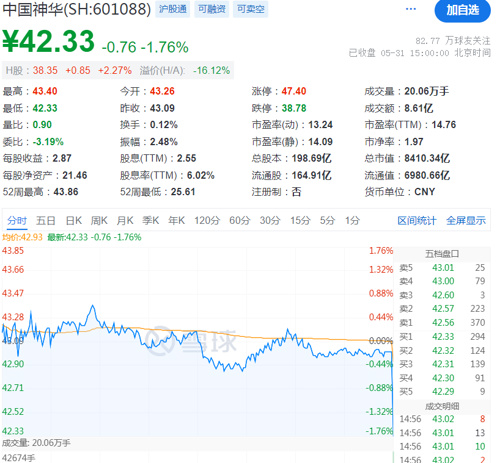Viewport: 500px width, 463px height.
Task: Select the 15分 interval tab
Action: [x=300, y=221]
